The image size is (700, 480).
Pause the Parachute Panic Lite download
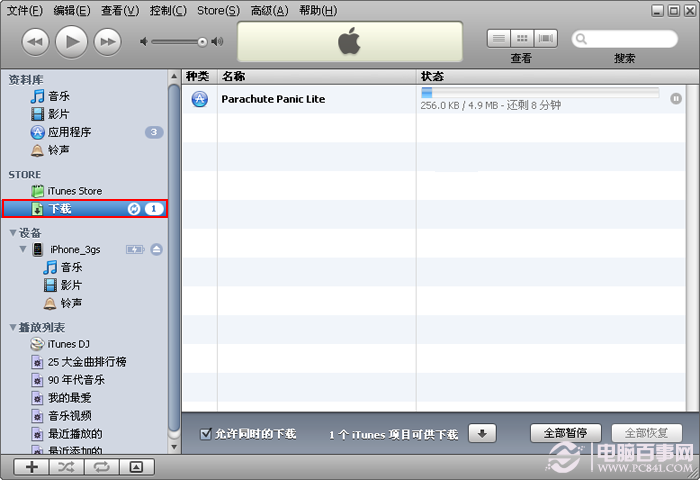point(676,99)
